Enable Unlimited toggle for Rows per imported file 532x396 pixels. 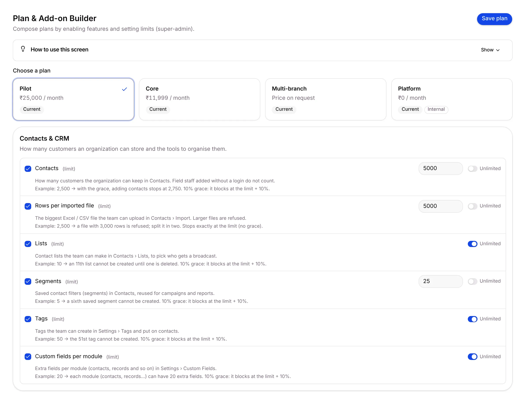coord(472,206)
